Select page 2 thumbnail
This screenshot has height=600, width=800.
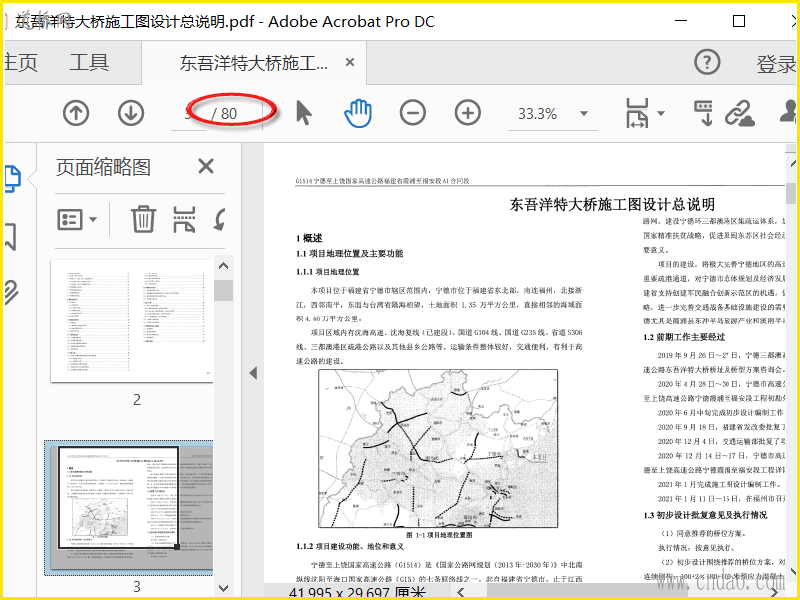[132, 321]
